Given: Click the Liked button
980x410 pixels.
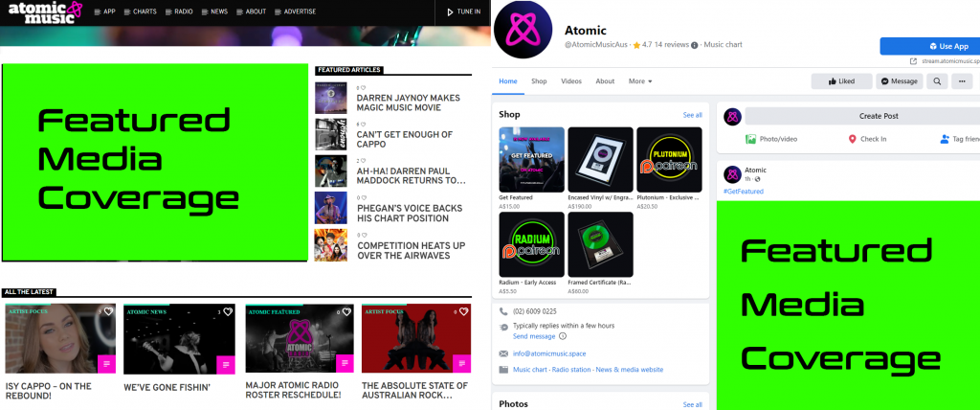Looking at the screenshot, I should pos(841,81).
